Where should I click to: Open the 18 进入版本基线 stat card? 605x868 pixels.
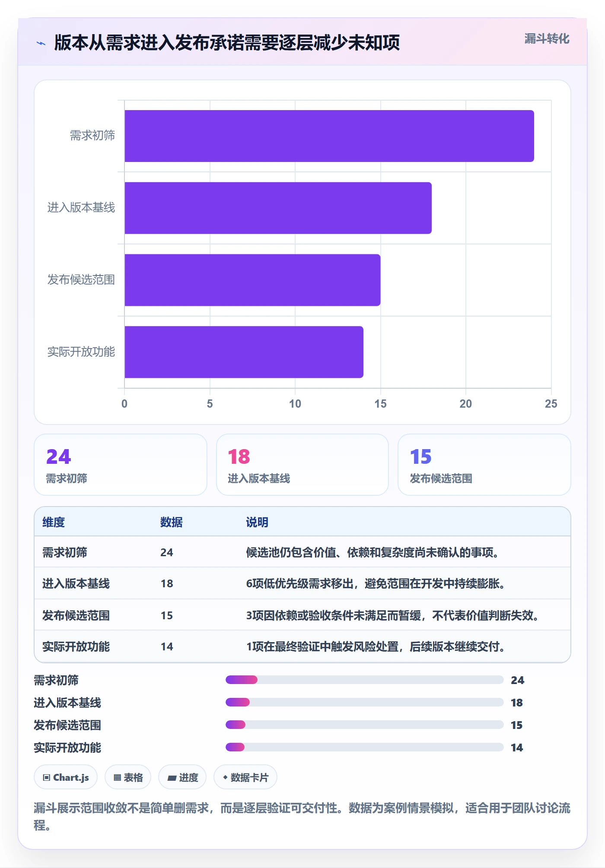click(302, 465)
